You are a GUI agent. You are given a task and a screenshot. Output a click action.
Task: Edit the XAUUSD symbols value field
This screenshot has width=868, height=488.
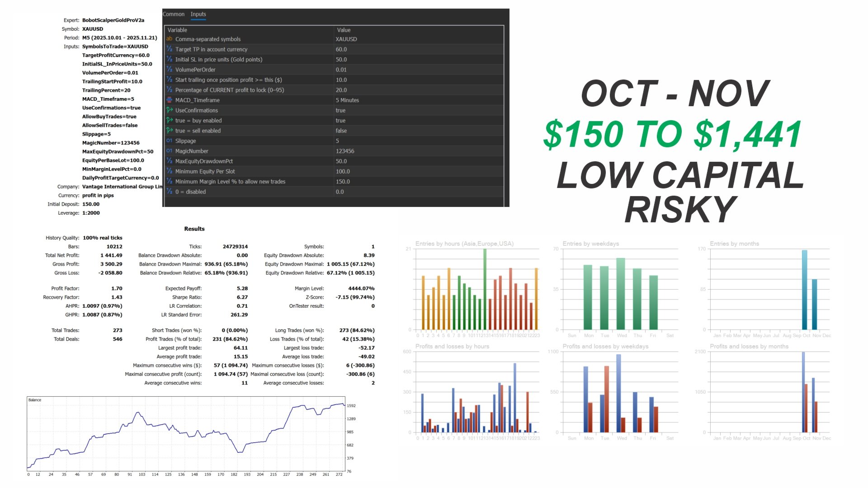[x=346, y=39]
